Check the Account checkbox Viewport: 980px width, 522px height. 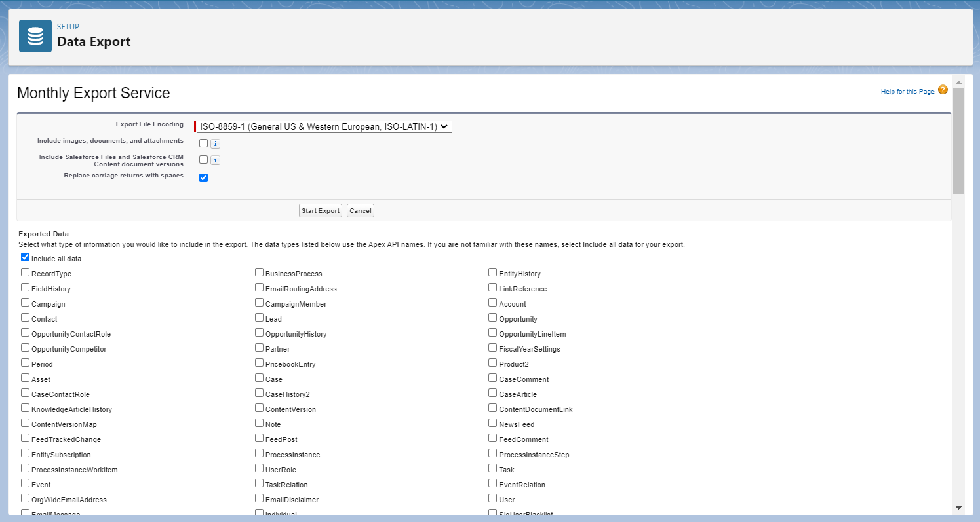492,303
